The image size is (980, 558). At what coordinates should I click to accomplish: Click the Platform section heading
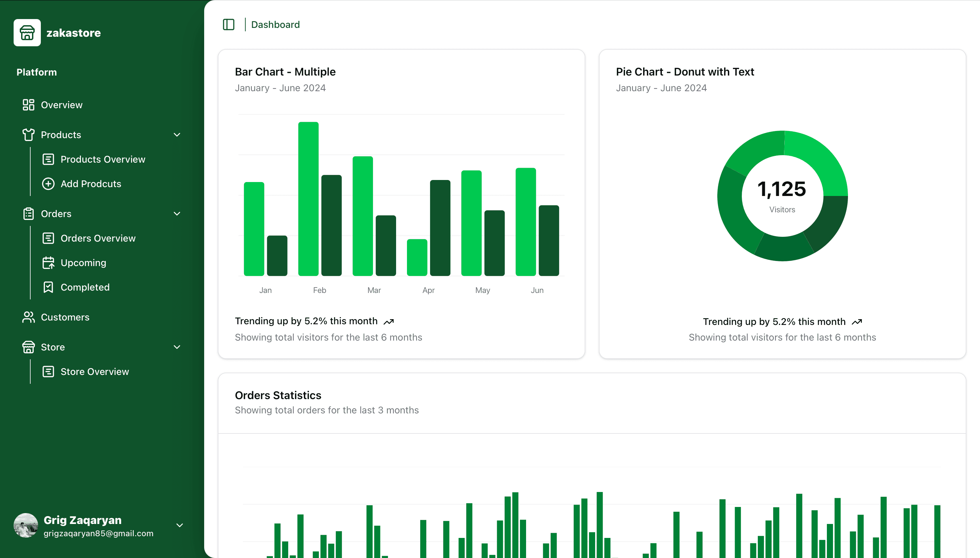click(x=36, y=72)
